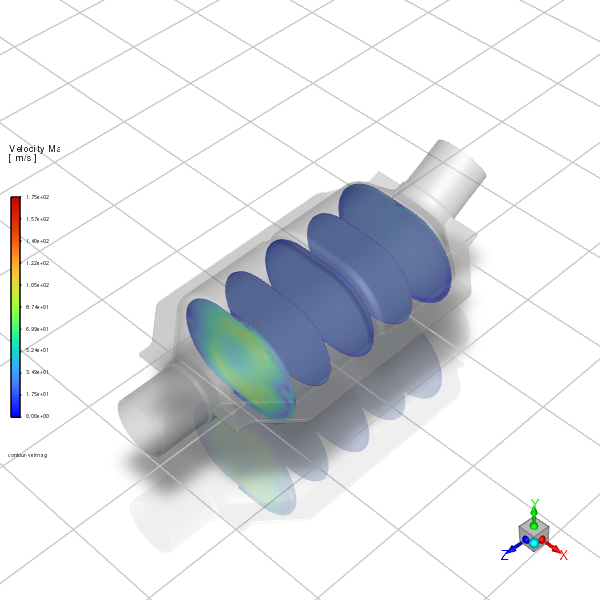Click the blue Z axis arrow on triad

pos(514,548)
